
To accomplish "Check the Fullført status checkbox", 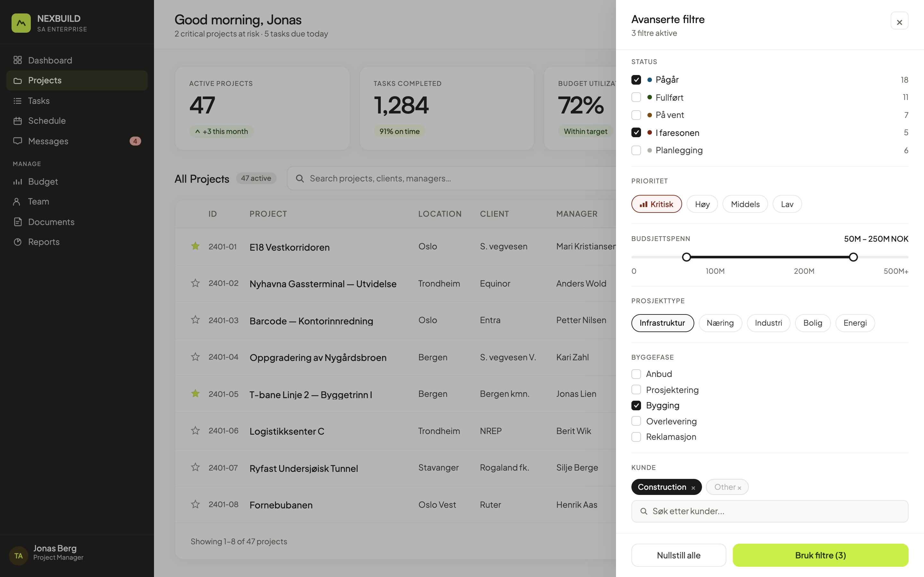I will point(636,97).
